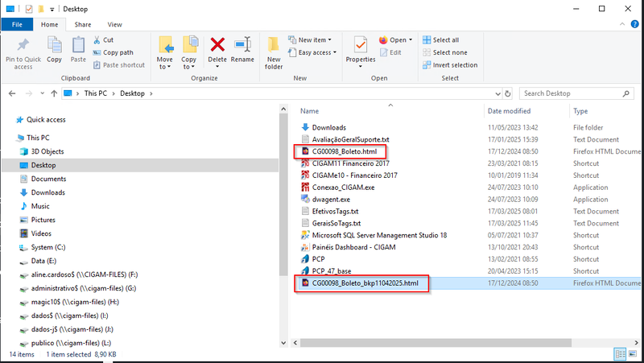Image resolution: width=644 pixels, height=363 pixels.
Task: Create a New folder
Action: [274, 53]
